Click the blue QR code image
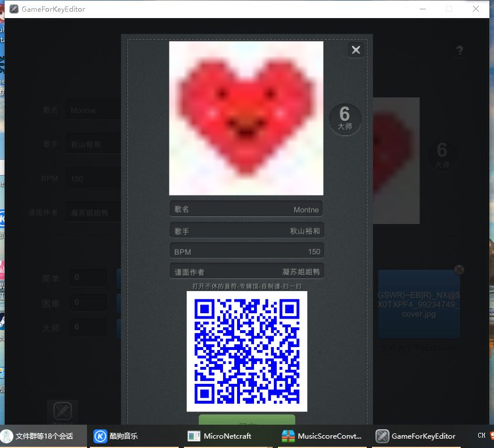494x448 pixels. [246, 351]
